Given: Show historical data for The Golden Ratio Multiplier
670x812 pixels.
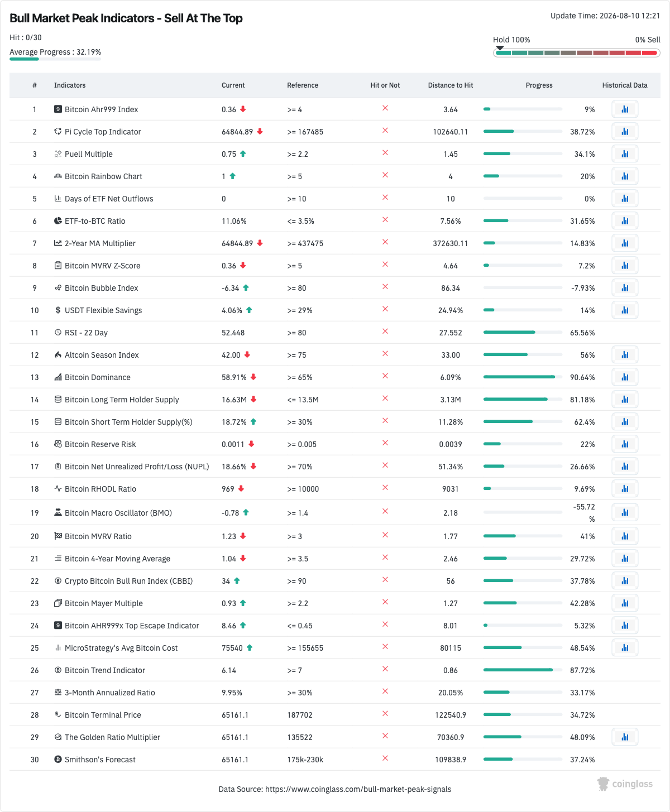Looking at the screenshot, I should click(x=625, y=737).
